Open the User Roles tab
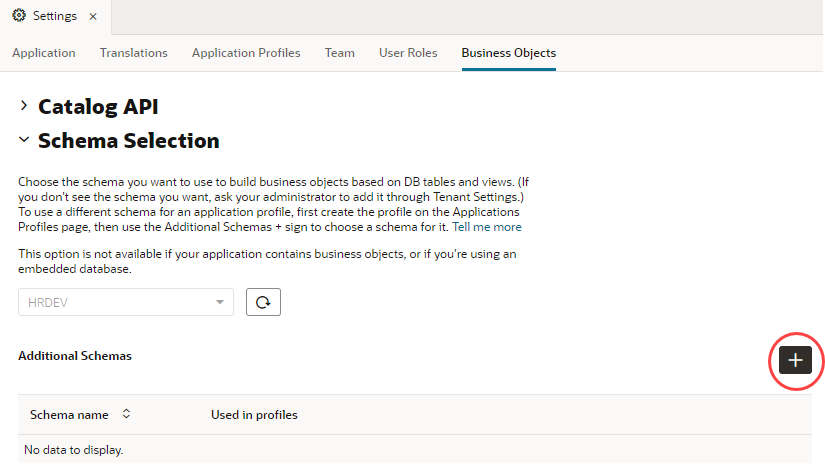 pos(408,53)
